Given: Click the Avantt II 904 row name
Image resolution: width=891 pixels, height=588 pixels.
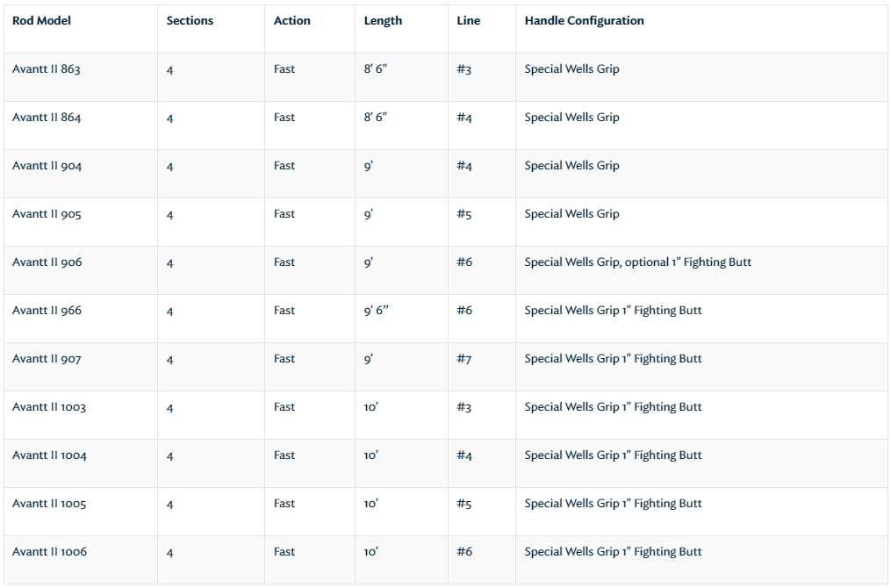Looking at the screenshot, I should 47,166.
